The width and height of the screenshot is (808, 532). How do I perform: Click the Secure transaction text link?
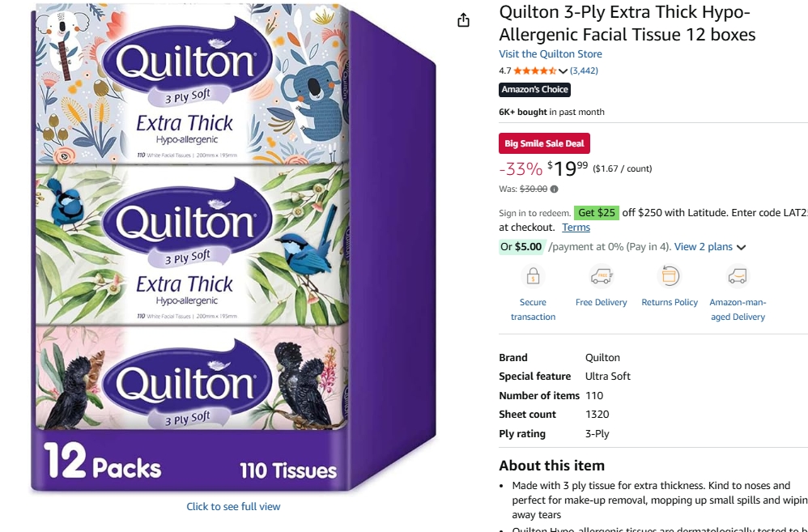[533, 309]
